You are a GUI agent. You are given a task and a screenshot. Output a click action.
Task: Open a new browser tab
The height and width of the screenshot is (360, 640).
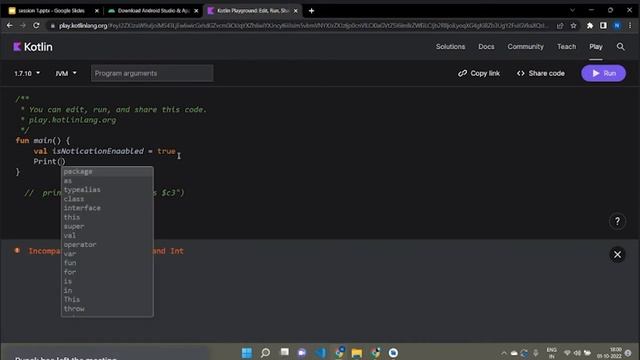pos(311,11)
